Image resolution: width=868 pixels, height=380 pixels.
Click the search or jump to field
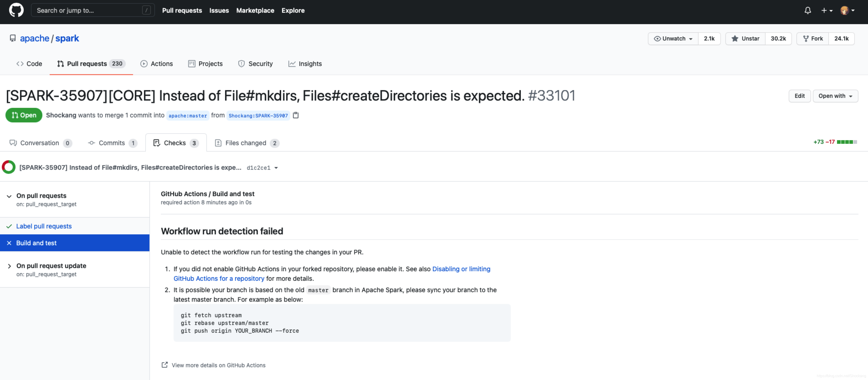93,10
